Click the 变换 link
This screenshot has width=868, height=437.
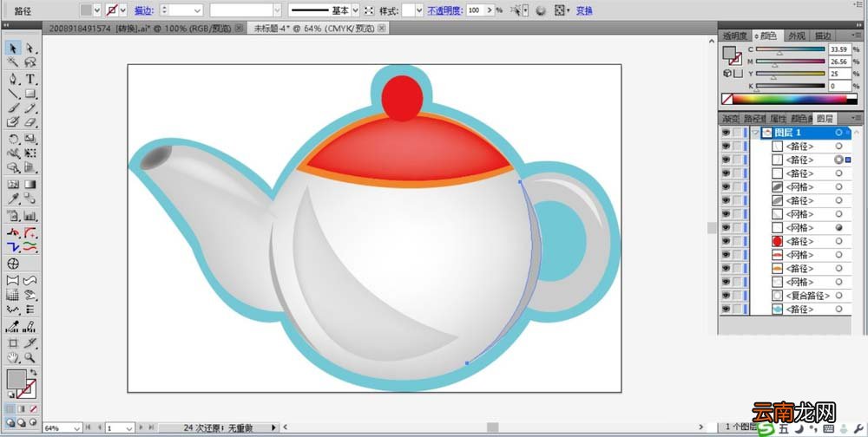point(584,10)
